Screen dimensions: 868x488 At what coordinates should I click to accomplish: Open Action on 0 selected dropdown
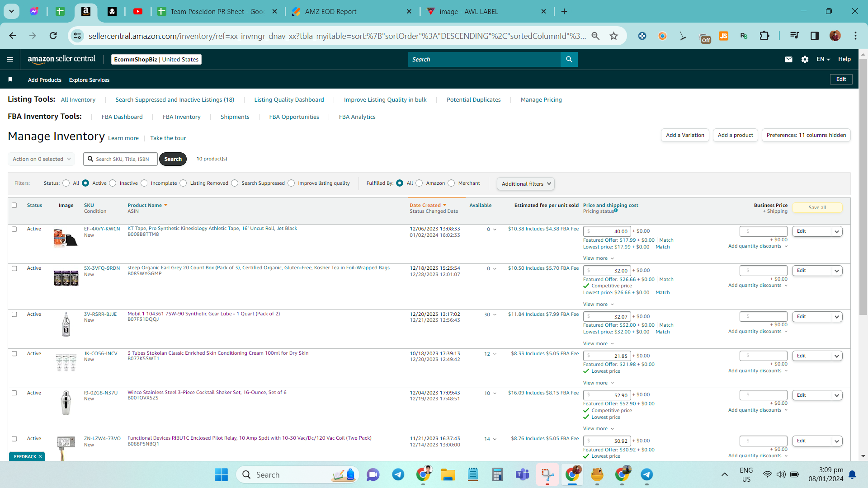[41, 159]
